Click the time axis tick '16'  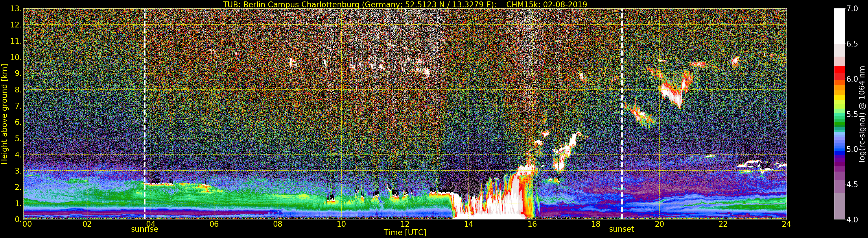532,224
